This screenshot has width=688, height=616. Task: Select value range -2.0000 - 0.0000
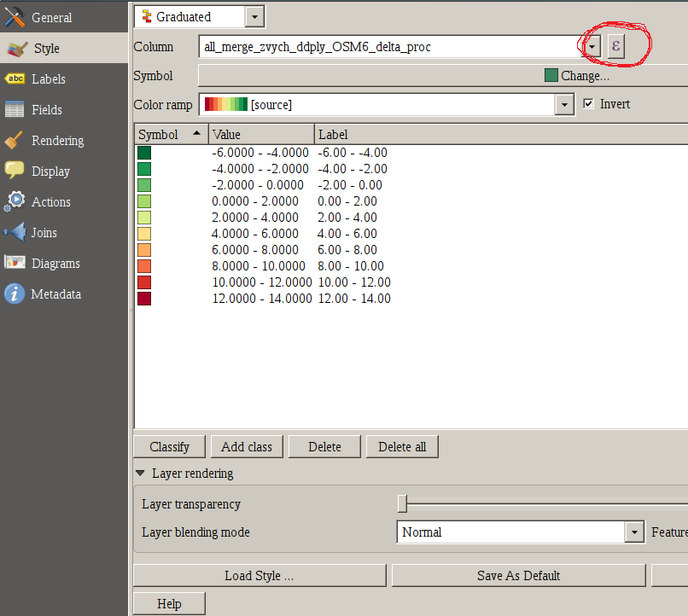[258, 185]
